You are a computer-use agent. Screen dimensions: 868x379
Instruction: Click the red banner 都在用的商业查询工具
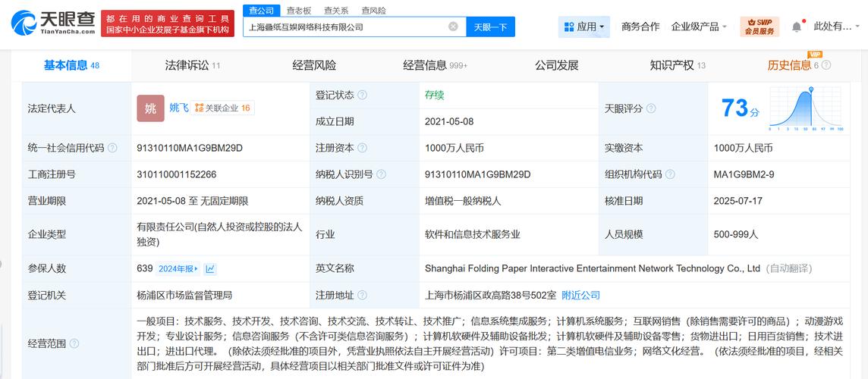pos(167,23)
